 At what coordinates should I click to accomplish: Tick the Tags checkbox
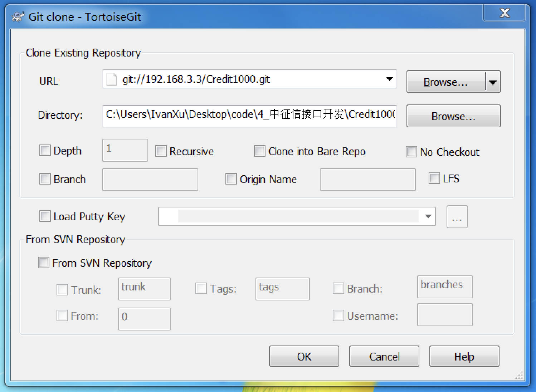[201, 288]
